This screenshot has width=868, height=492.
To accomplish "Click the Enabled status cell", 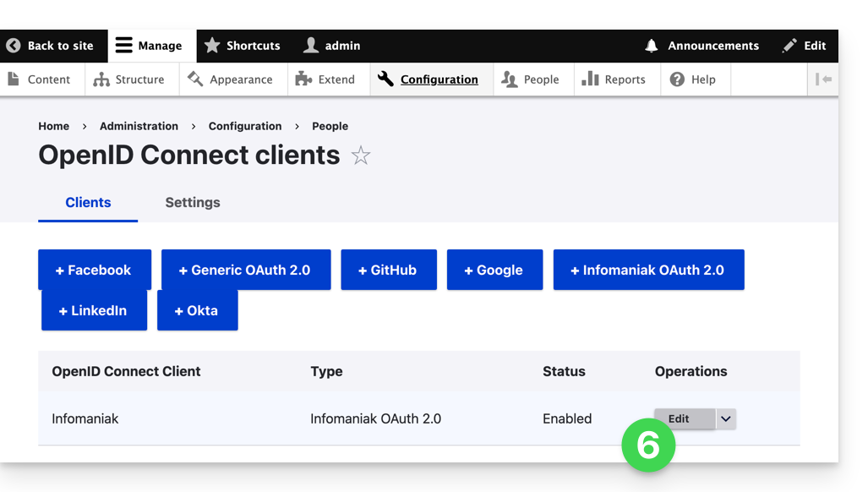I will (567, 419).
